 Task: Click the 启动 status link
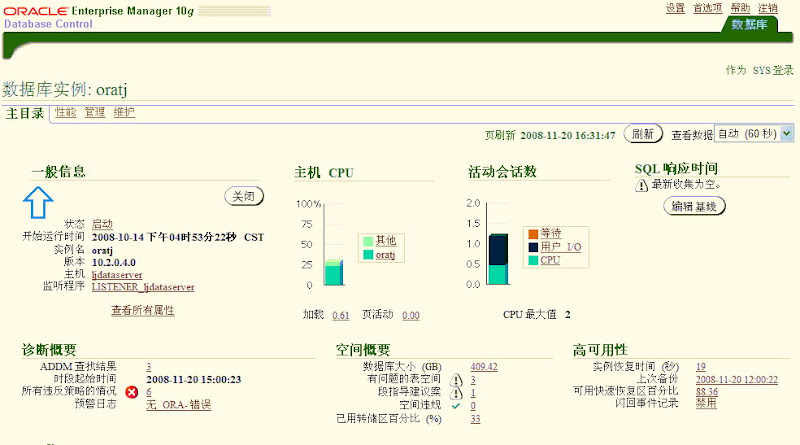pyautogui.click(x=102, y=224)
